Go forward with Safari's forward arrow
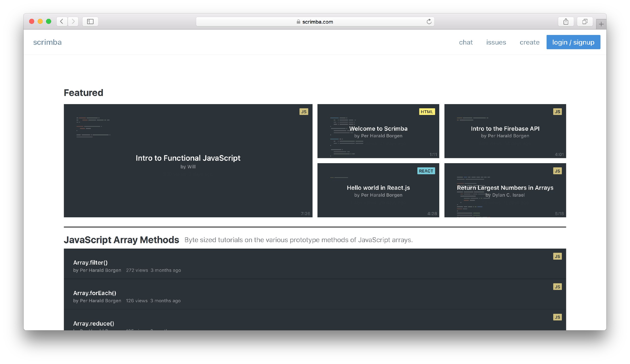The height and width of the screenshot is (364, 630). [73, 21]
